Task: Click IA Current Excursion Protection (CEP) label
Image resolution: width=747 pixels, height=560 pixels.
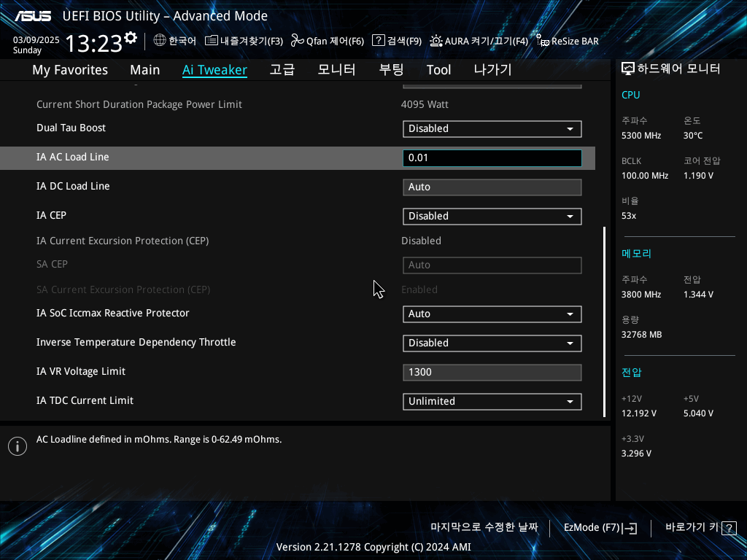Action: [x=123, y=241]
